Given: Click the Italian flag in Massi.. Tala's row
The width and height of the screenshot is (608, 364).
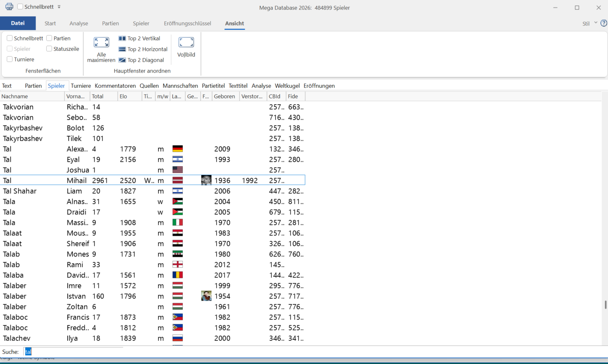Looking at the screenshot, I should tap(178, 222).
